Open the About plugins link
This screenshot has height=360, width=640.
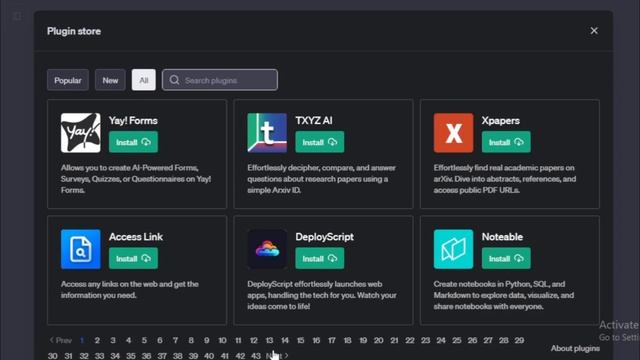pyautogui.click(x=575, y=348)
